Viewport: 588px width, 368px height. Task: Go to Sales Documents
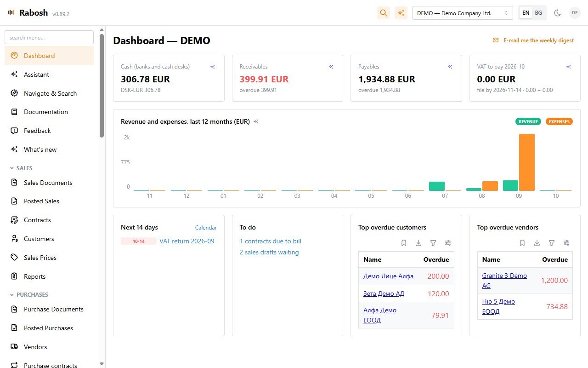coord(49,183)
